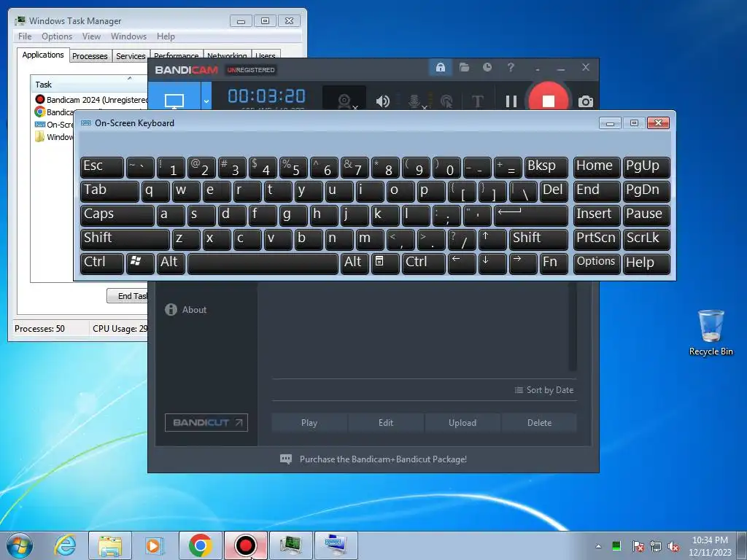
Task: Toggle the Bandicam speaker sound icon
Action: pos(382,101)
